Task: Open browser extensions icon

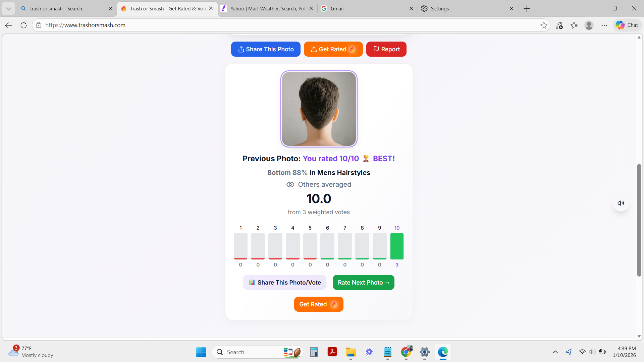Action: 559,25
